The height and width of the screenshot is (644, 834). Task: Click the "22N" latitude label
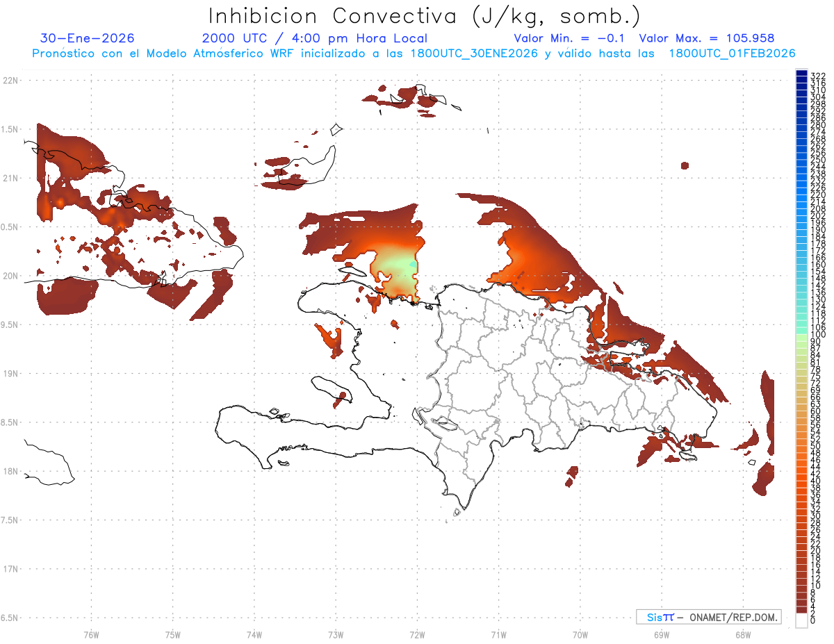[x=10, y=80]
